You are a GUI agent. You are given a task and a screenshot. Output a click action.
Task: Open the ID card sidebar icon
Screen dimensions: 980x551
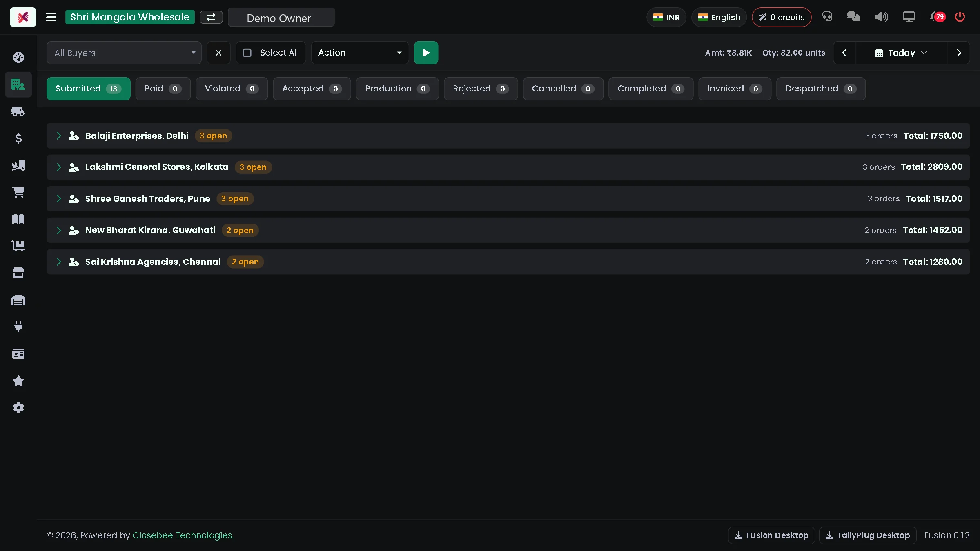point(18,354)
